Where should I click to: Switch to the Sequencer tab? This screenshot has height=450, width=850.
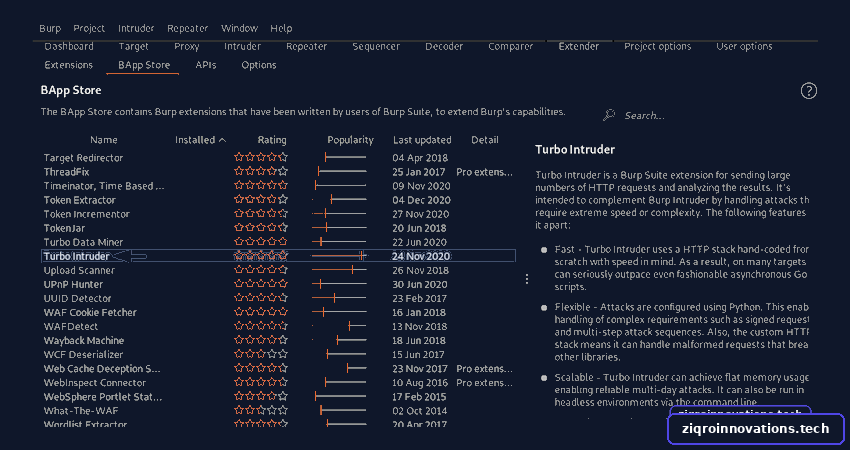pyautogui.click(x=376, y=47)
